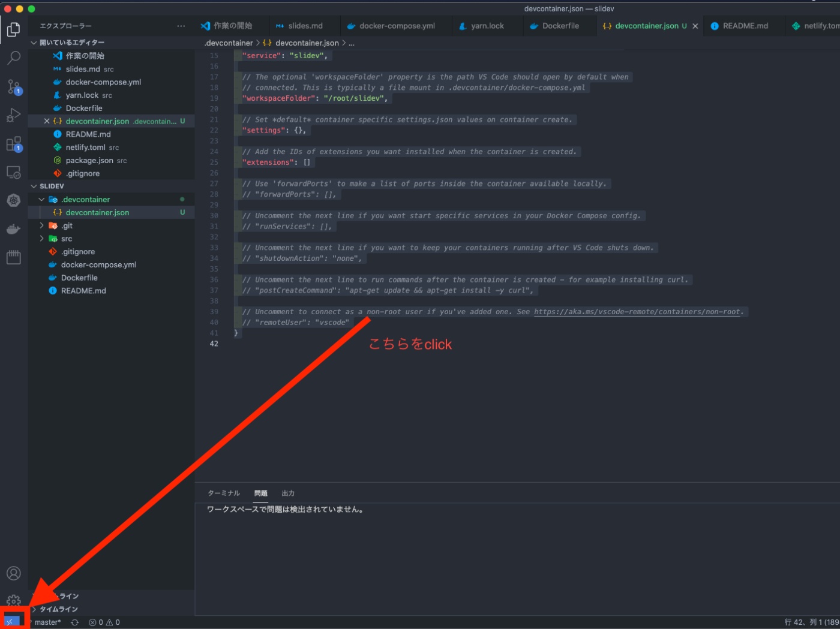Click the master* branch name in the status bar
This screenshot has height=629, width=840.
(x=48, y=622)
